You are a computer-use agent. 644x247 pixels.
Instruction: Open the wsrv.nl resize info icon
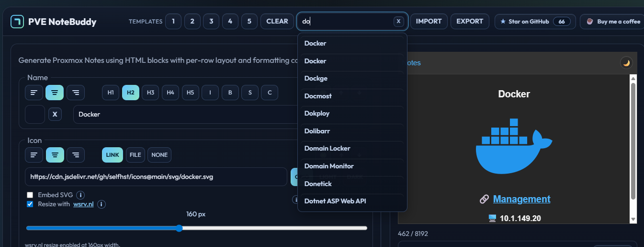102,204
